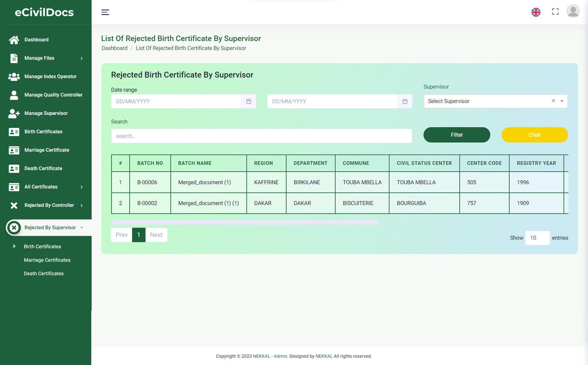Open the fullscreen toggle icon
The height and width of the screenshot is (365, 588).
point(555,11)
